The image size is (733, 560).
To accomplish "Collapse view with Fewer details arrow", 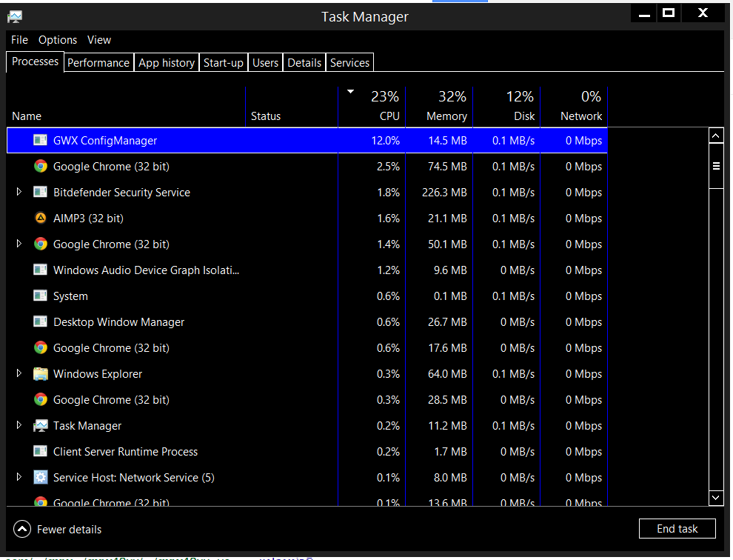I will (x=23, y=529).
